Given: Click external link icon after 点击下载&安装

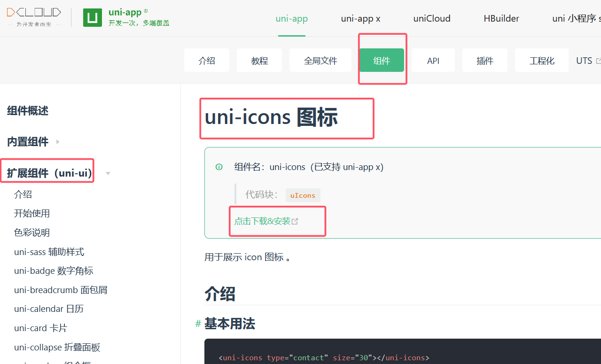Looking at the screenshot, I should pos(295,221).
